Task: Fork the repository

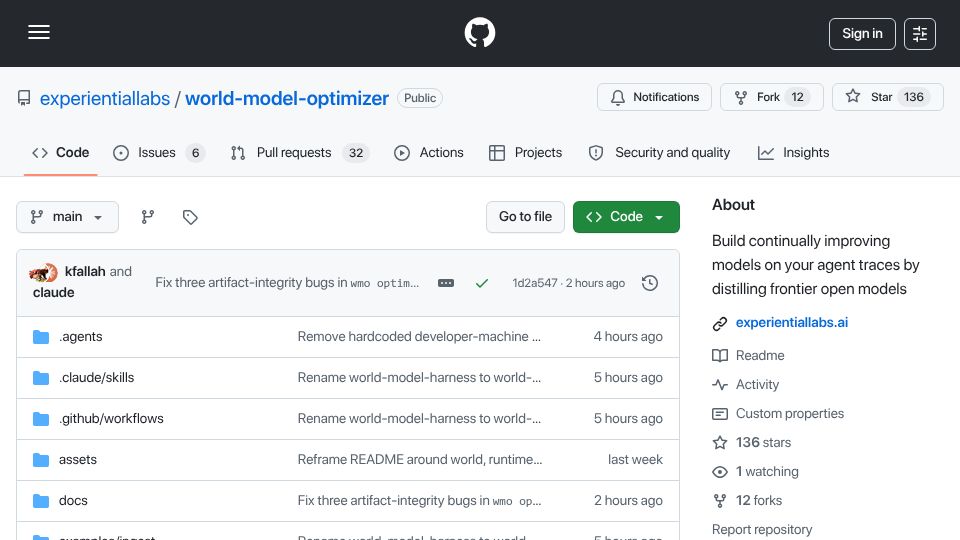Action: [772, 97]
